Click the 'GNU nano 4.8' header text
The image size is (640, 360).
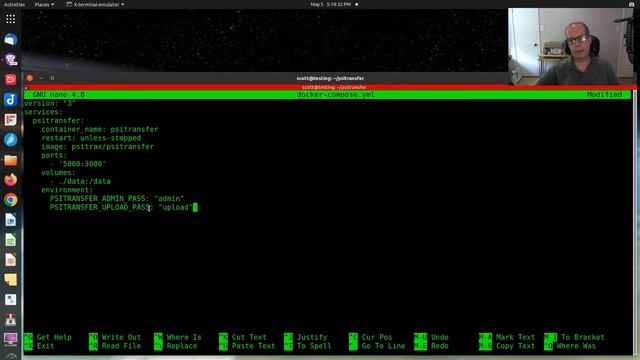click(58, 95)
